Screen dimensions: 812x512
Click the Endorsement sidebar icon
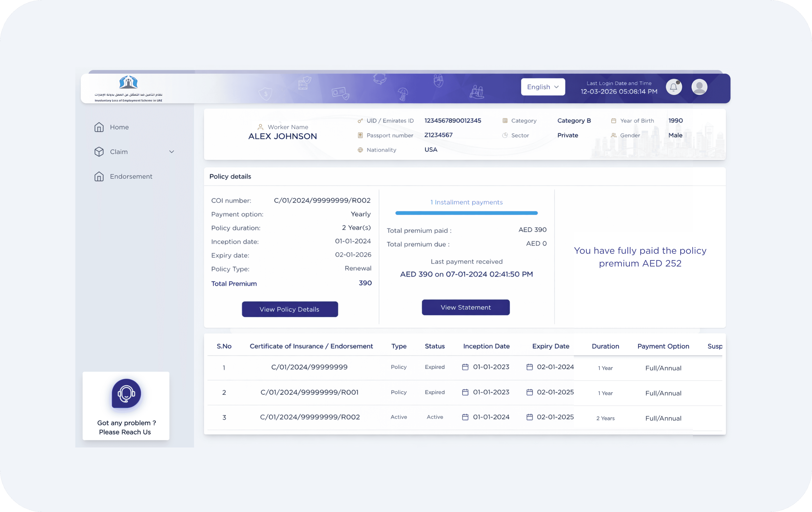pos(99,176)
